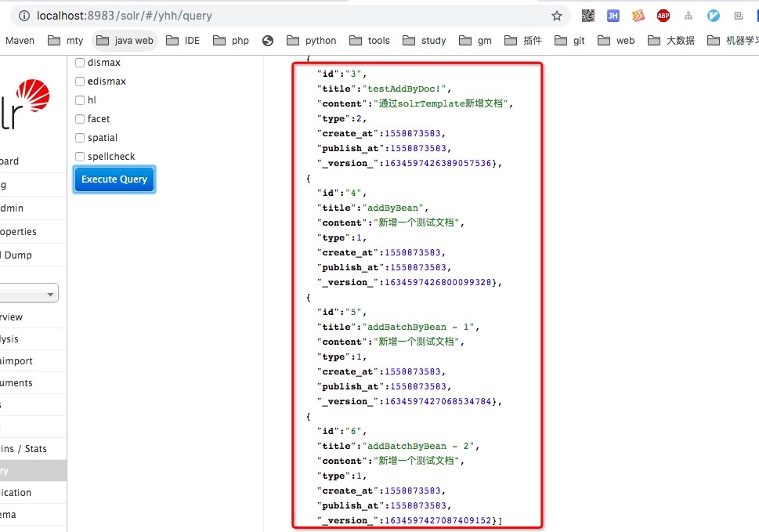
Task: Click the globe bookmark icon
Action: pos(268,41)
